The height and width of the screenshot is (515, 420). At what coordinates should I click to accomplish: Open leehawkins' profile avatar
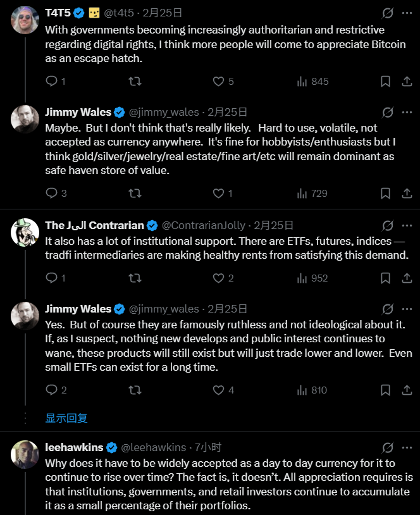click(25, 454)
